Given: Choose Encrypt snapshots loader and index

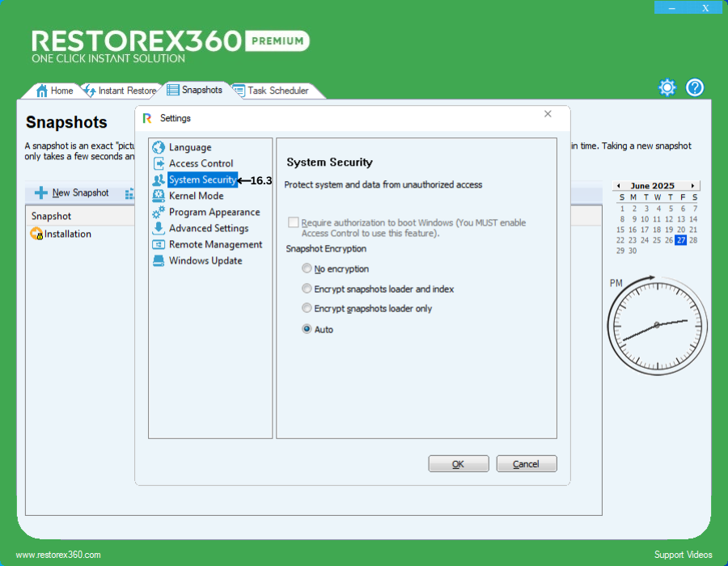Looking at the screenshot, I should pyautogui.click(x=307, y=289).
